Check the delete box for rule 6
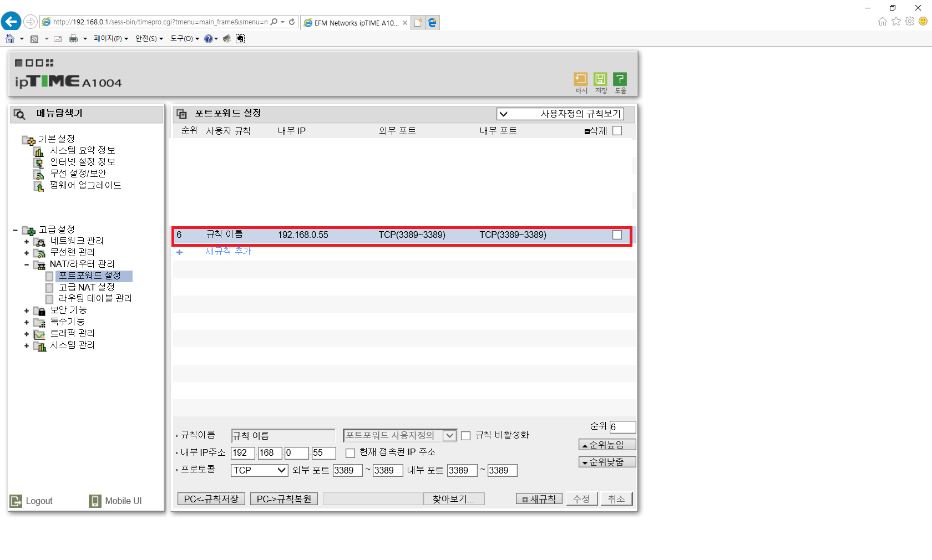The height and width of the screenshot is (560, 932). 617,235
